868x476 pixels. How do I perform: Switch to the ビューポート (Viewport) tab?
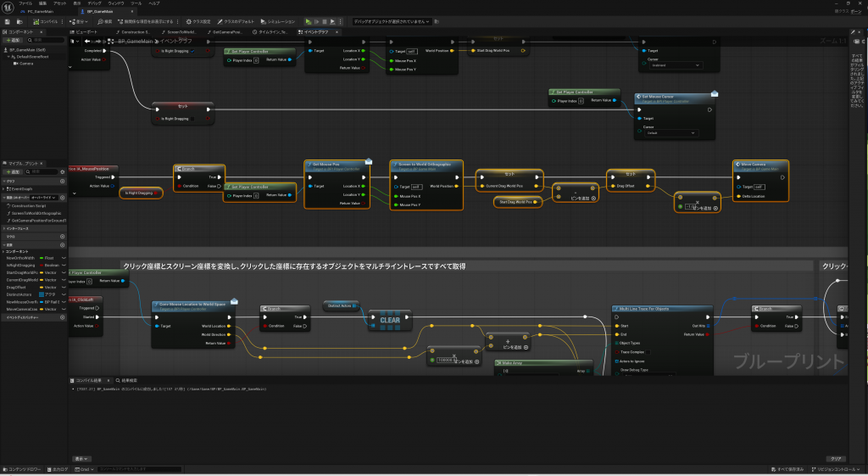(x=86, y=32)
